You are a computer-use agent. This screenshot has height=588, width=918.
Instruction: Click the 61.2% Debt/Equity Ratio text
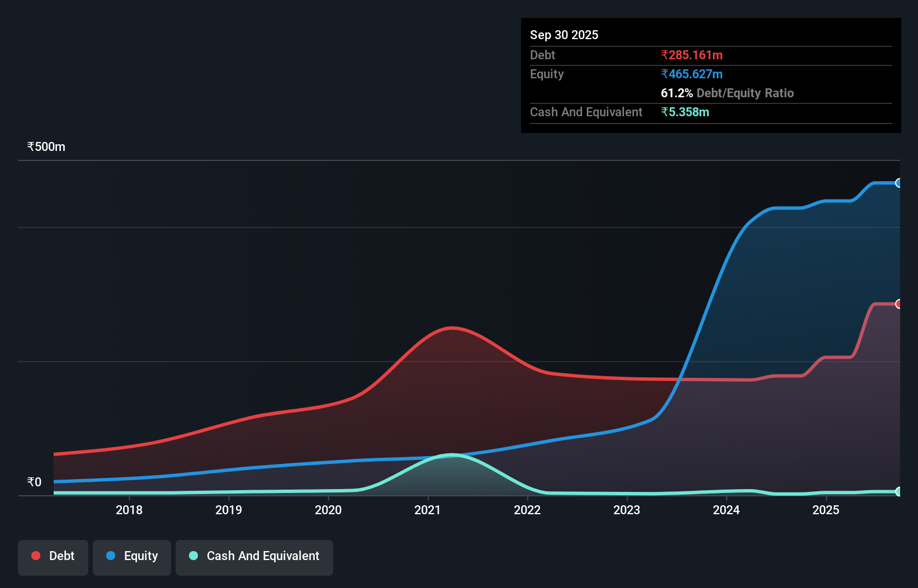point(727,93)
